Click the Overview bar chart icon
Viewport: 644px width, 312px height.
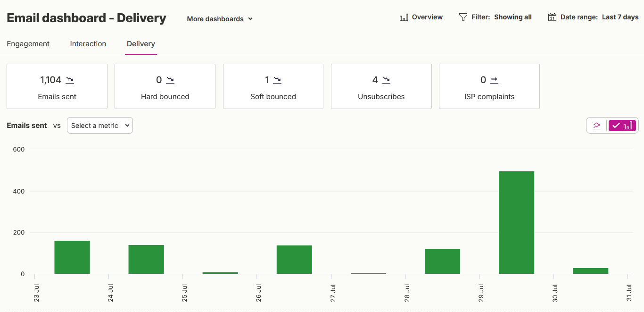pos(404,17)
